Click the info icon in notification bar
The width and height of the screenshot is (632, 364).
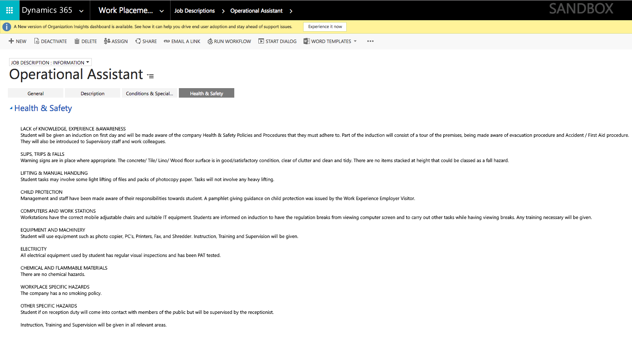click(7, 27)
